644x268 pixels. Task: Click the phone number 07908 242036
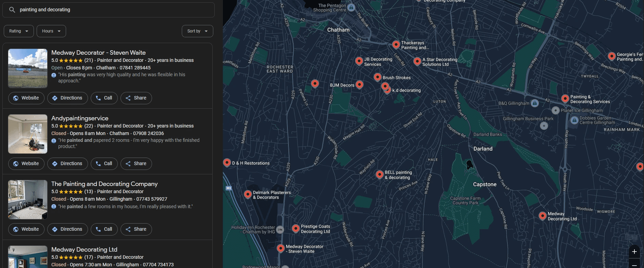(149, 133)
